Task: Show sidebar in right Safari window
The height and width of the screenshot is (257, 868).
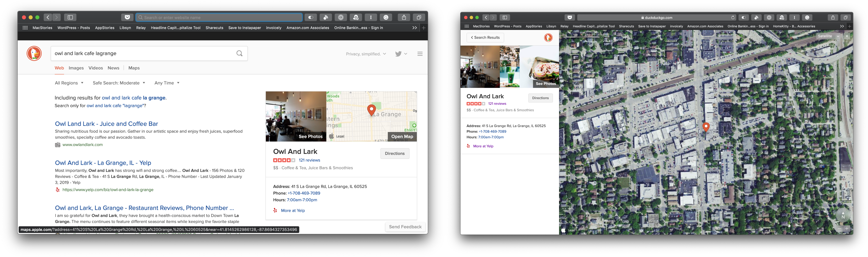Action: click(x=504, y=18)
